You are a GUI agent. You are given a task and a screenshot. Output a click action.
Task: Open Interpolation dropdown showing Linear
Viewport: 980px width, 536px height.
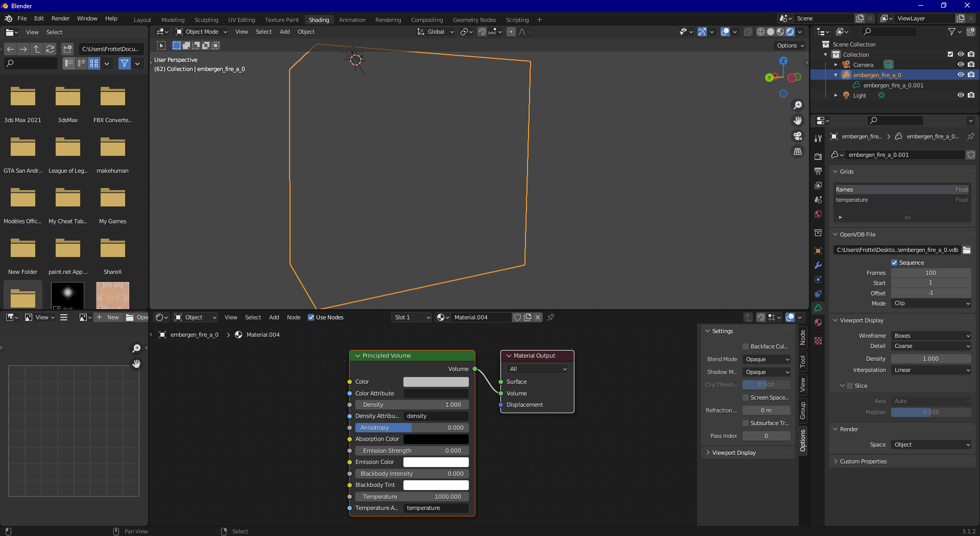point(931,370)
